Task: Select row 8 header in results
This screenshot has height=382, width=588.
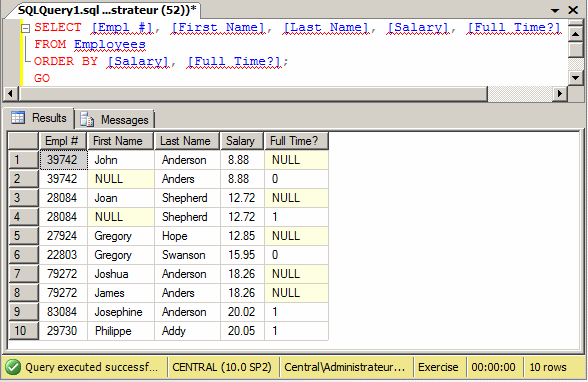Action: tap(23, 293)
